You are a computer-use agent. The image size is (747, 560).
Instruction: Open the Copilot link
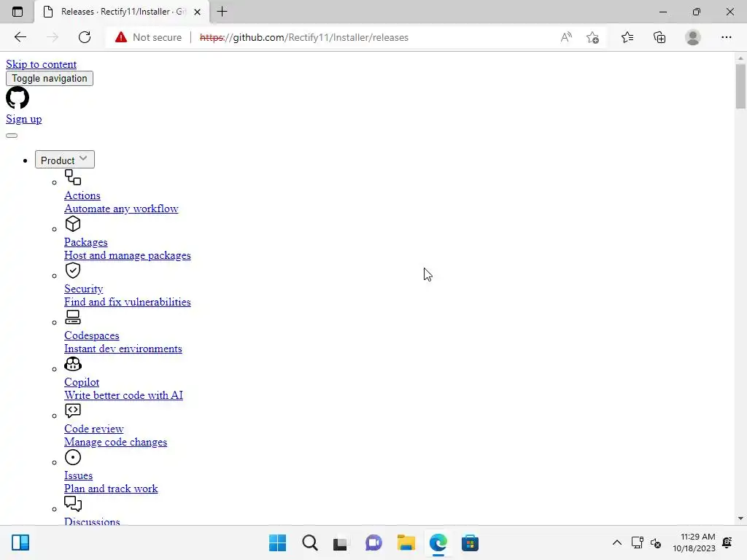[x=82, y=382]
